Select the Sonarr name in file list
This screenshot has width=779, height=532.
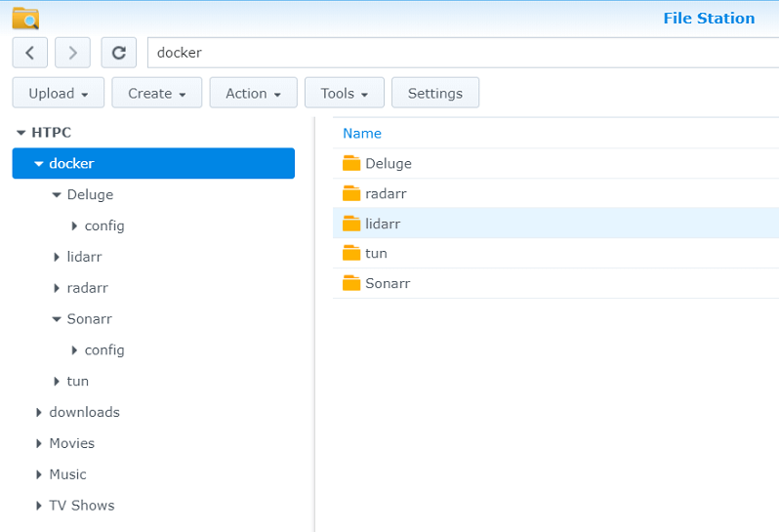(x=388, y=284)
